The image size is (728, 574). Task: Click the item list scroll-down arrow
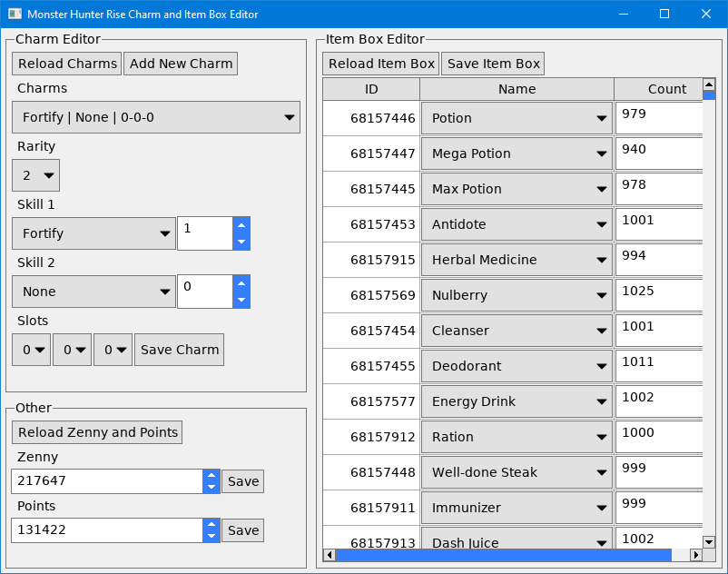[x=709, y=542]
